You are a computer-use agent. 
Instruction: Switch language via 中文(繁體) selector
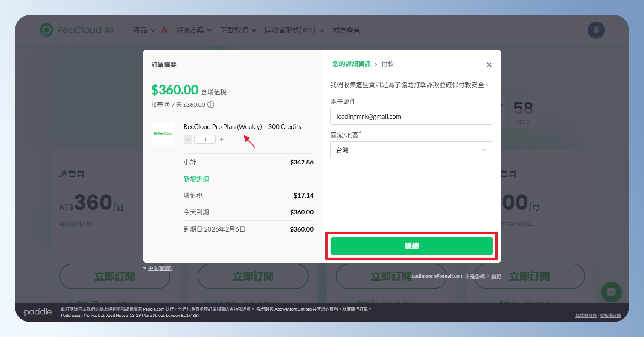click(x=159, y=268)
